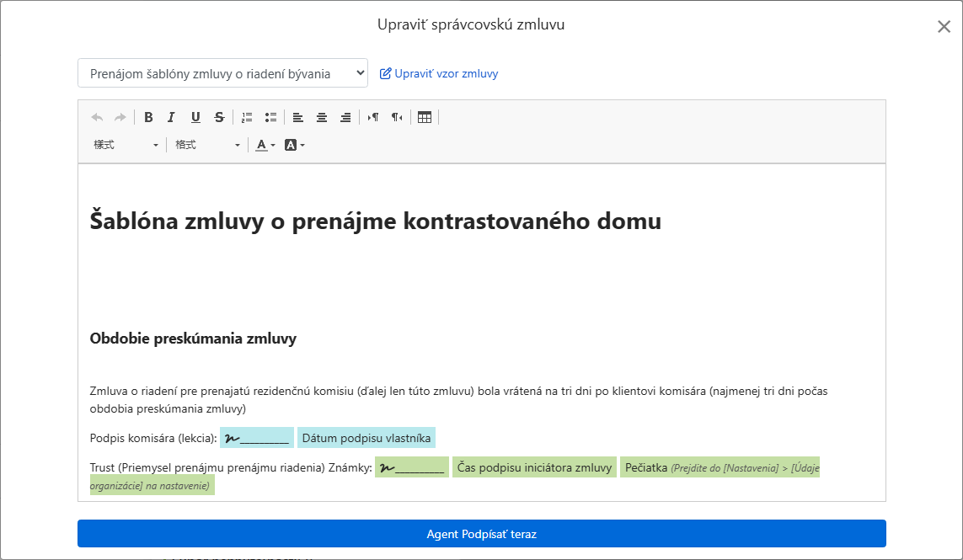This screenshot has width=963, height=560.
Task: Click the Obdobie preskúmania zmluvy subheading
Action: (x=193, y=339)
